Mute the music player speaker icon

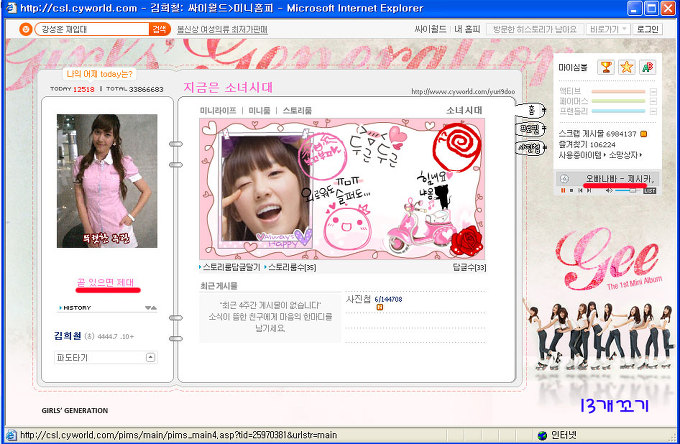(x=609, y=190)
